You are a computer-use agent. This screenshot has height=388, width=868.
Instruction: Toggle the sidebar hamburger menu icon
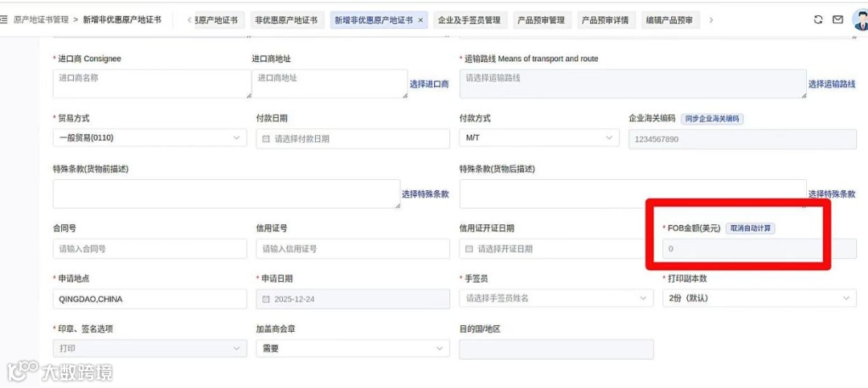(x=4, y=20)
